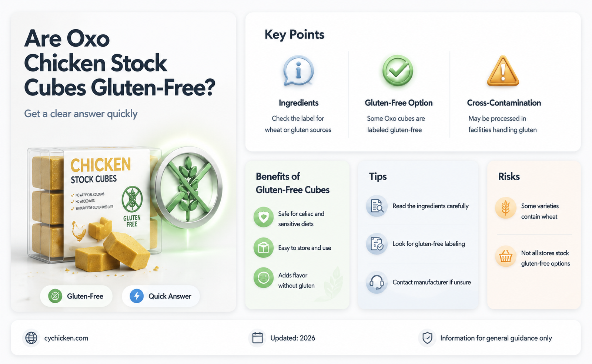Click the shield icon beside general guidance note
The width and height of the screenshot is (592, 364).
(427, 338)
